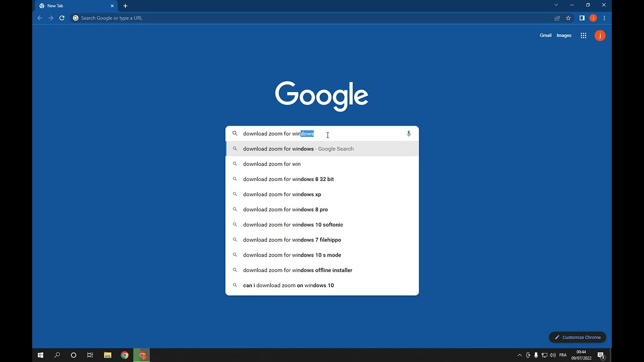Choose 'download zoom for windows 8 32 bit'
The image size is (644, 362).
pos(322,179)
